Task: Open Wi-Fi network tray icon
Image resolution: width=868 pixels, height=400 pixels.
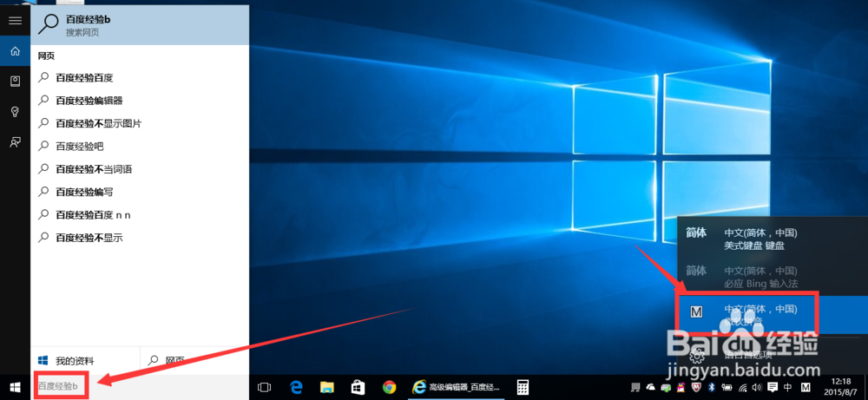Action: [743, 388]
